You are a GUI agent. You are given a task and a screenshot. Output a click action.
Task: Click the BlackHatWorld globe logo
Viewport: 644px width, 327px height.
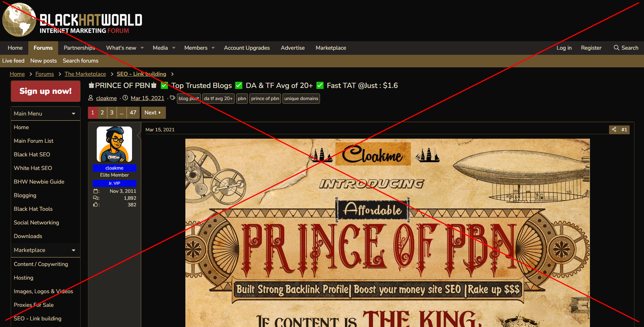click(x=19, y=20)
